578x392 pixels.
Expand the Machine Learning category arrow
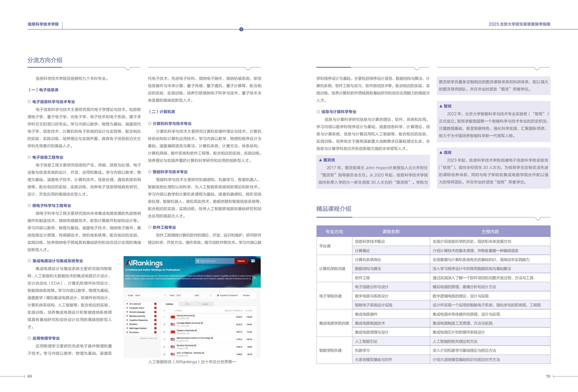127,316
